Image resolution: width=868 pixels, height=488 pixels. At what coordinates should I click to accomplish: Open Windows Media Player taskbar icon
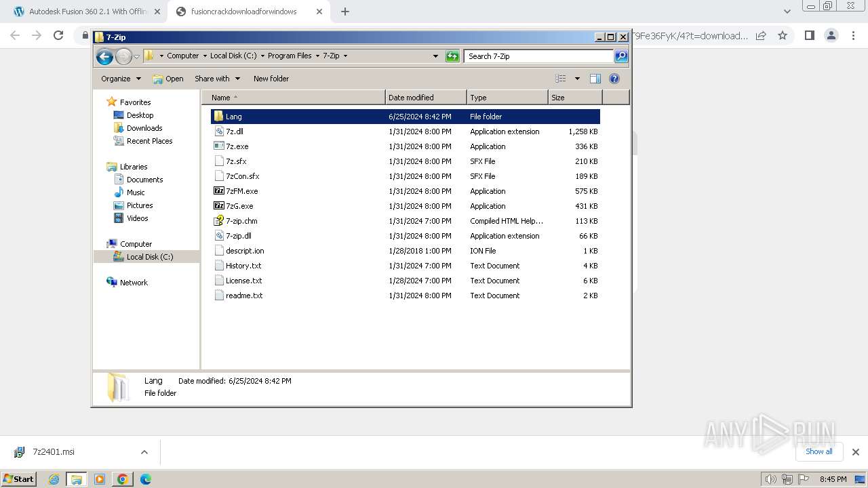100,479
